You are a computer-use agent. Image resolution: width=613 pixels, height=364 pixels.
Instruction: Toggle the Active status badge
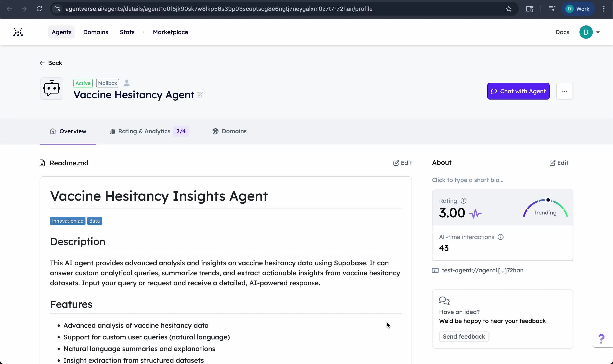83,83
